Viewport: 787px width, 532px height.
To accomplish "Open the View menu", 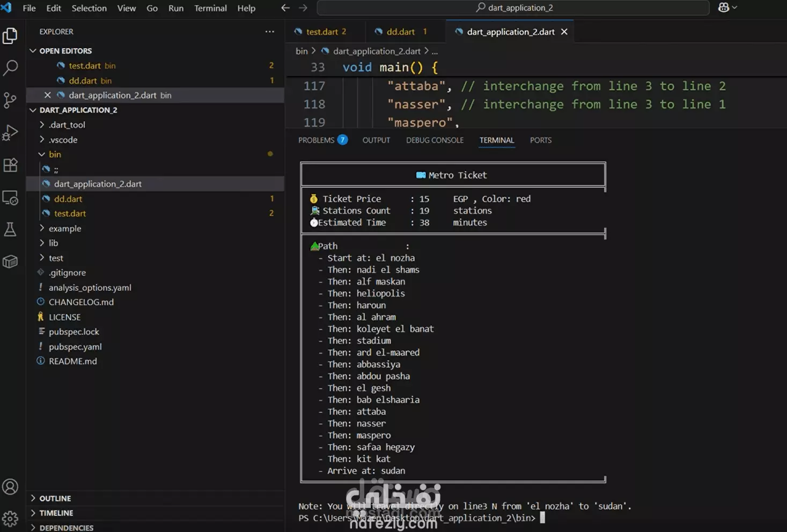I will point(127,8).
